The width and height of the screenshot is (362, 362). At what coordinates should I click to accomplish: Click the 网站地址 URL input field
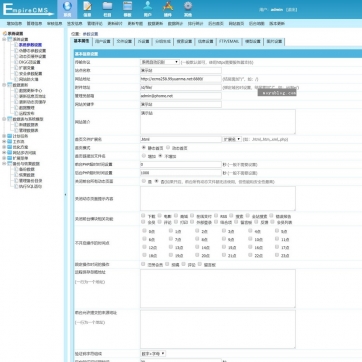click(181, 79)
